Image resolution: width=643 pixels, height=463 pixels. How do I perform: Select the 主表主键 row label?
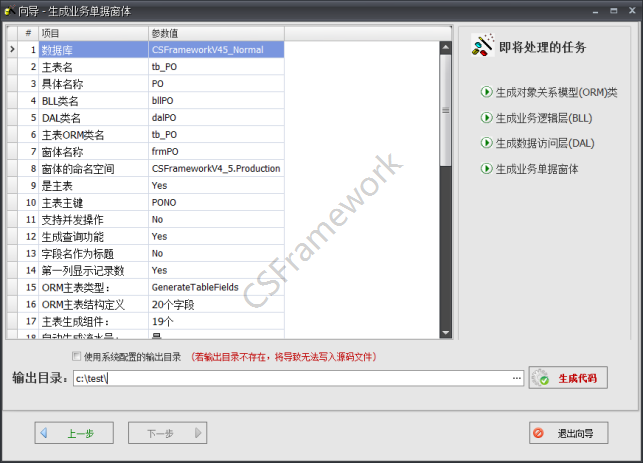click(x=62, y=203)
